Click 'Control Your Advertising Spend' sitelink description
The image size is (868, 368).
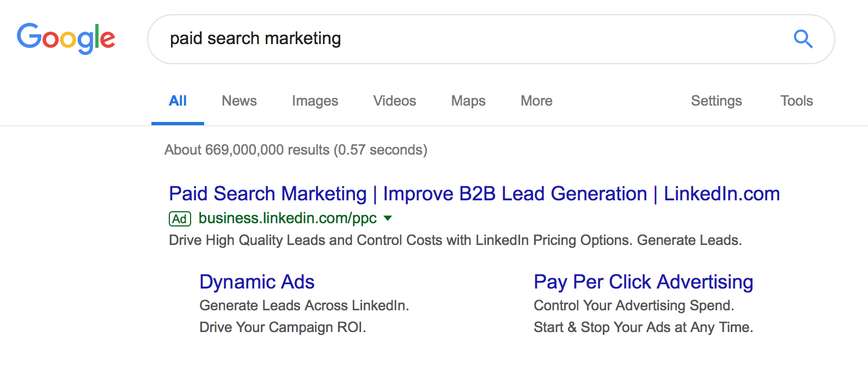[634, 305]
